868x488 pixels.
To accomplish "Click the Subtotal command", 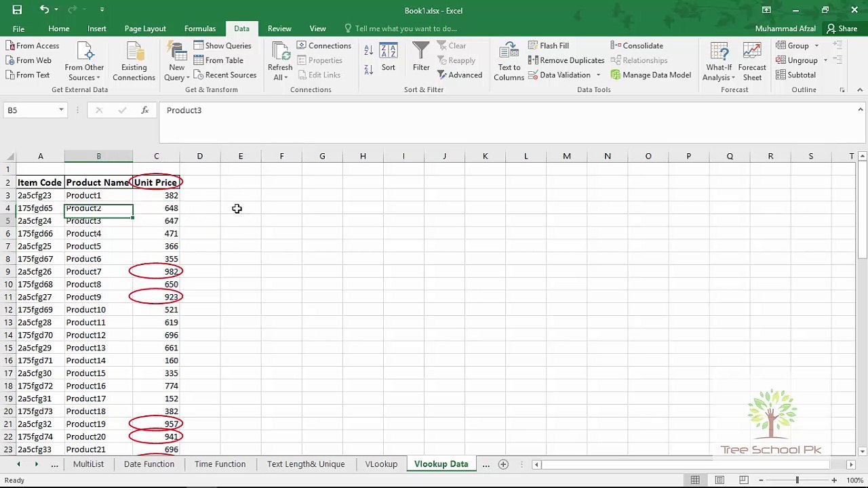I will [796, 75].
